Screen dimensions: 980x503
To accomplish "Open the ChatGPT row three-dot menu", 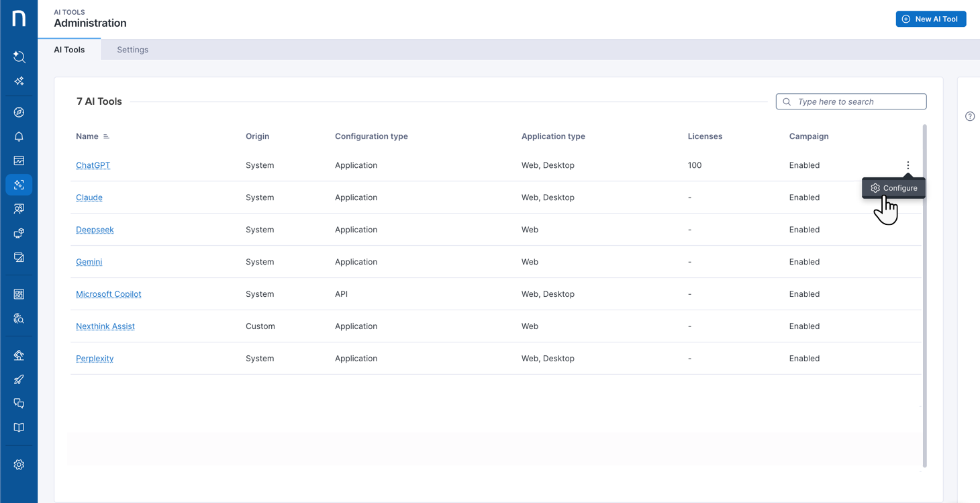I will (908, 165).
